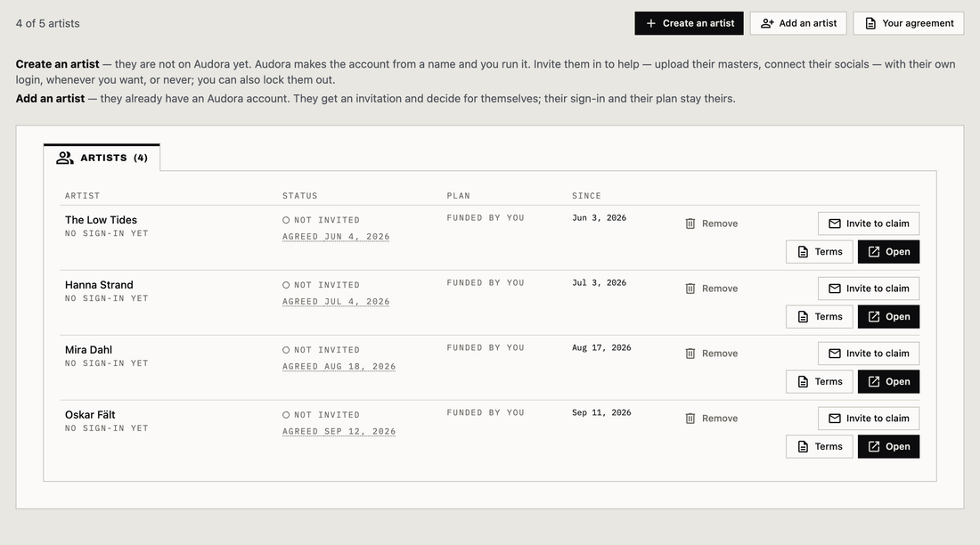
Task: View Terms for Mira Dahl
Action: tap(820, 382)
